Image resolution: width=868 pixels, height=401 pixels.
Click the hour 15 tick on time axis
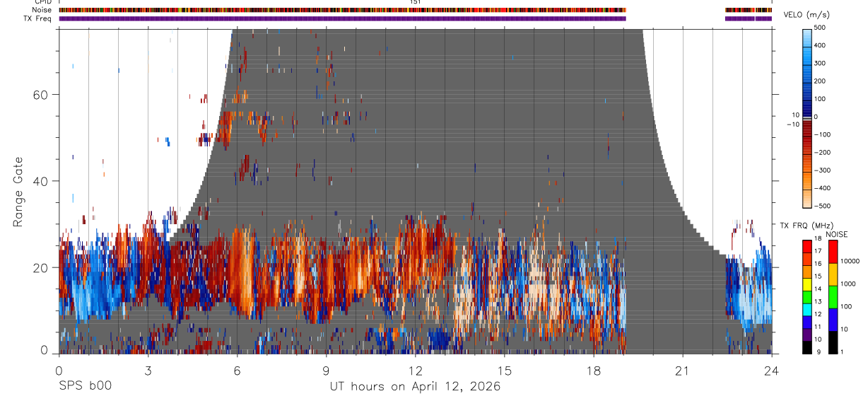coord(504,370)
